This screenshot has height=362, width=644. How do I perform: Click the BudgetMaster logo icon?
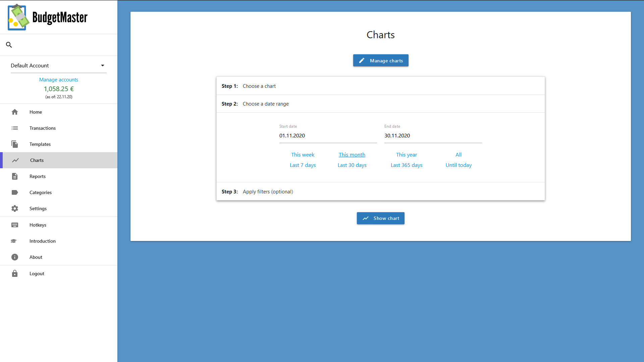(x=18, y=17)
